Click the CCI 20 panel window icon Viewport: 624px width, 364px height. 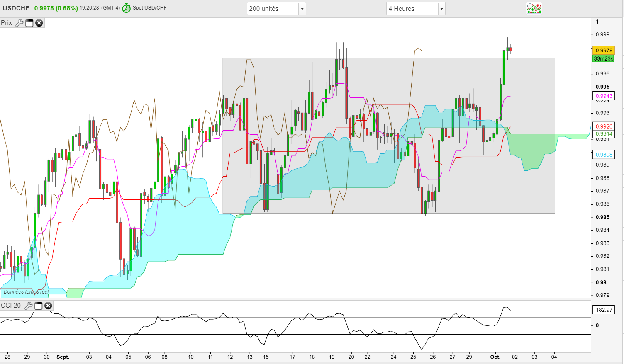point(39,306)
